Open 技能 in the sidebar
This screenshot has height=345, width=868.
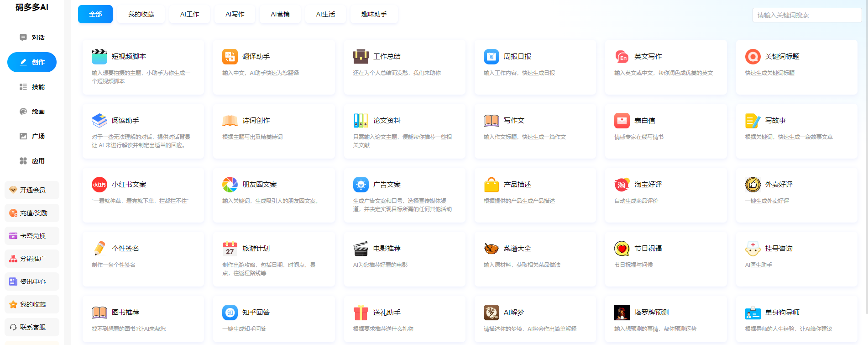pyautogui.click(x=32, y=87)
